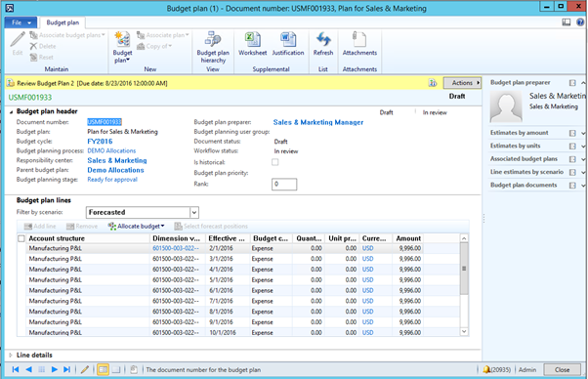This screenshot has height=379, width=588.
Task: Click the Select forecast positions icon
Action: [x=178, y=227]
